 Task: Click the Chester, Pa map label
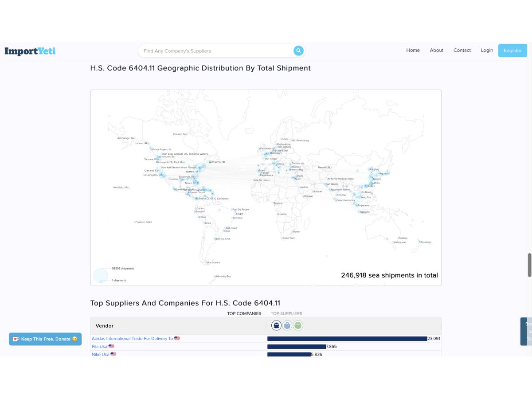(x=180, y=134)
